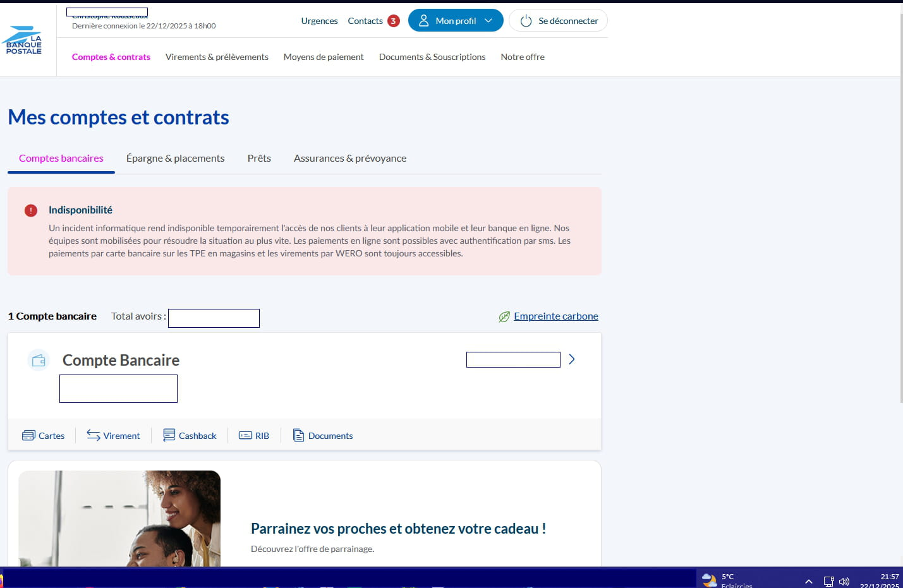Expand Compte Bancaire details with the chevron arrow
The width and height of the screenshot is (903, 588).
pos(572,359)
